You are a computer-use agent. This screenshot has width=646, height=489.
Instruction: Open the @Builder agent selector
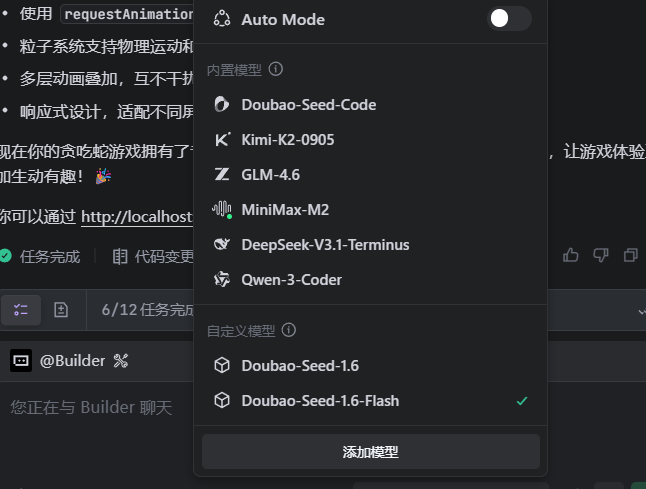(70, 361)
